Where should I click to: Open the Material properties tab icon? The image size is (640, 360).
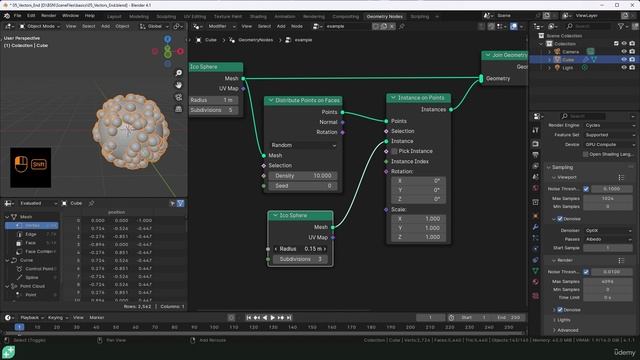tap(536, 282)
